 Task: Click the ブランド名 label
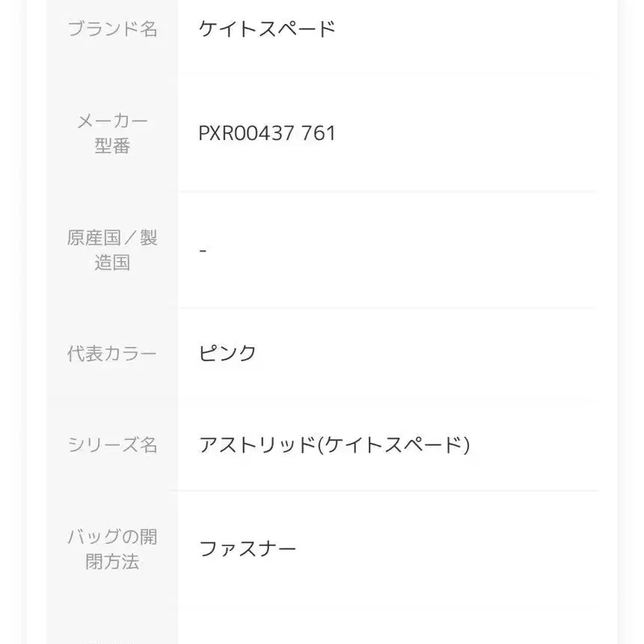click(112, 29)
